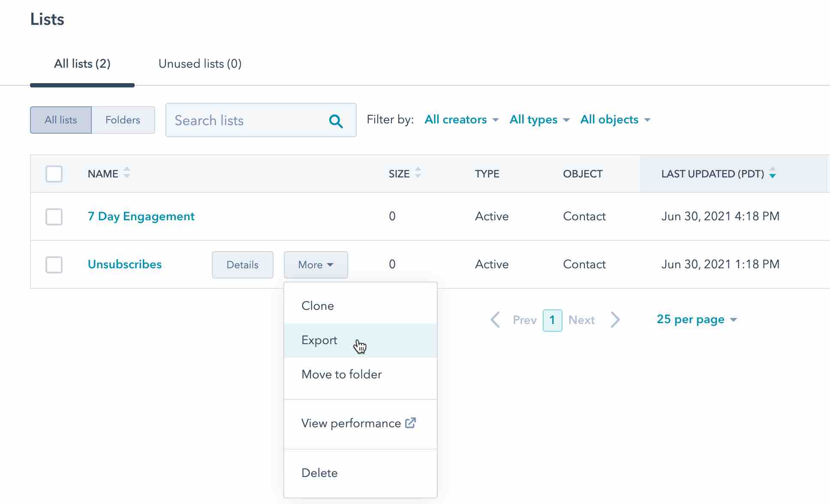Expand the 25 per page dropdown
Viewport: 830px width, 504px height.
697,320
